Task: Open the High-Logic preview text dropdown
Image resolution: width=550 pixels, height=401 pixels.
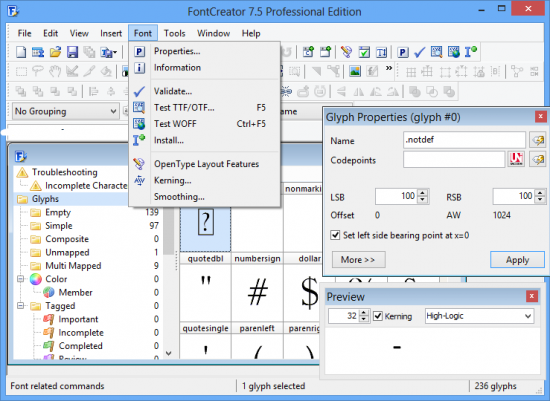Action: point(479,316)
